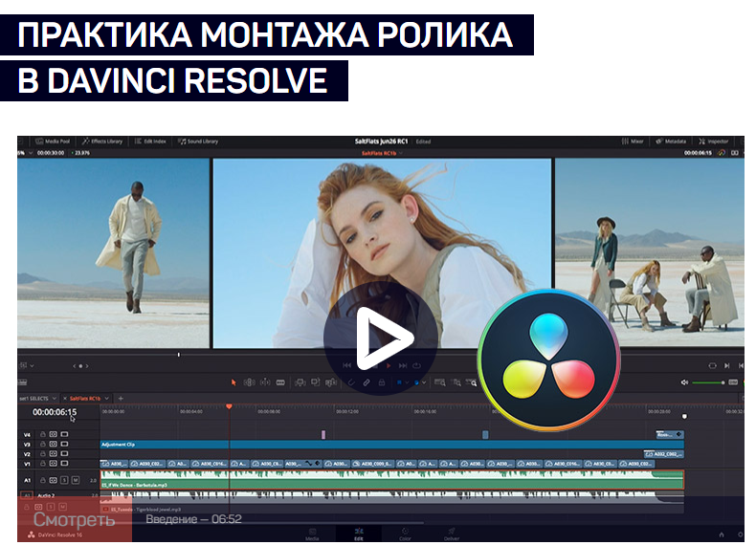Mute audio track A1

[75, 479]
